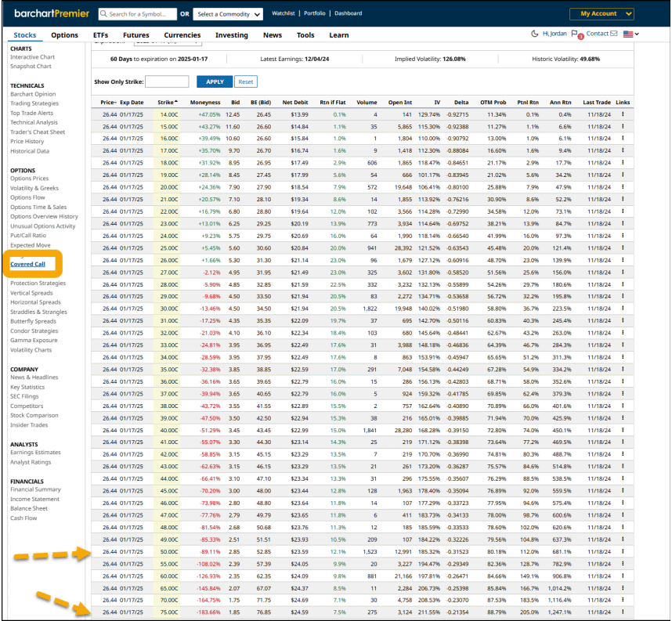Sort table by Ann Rtn column

click(560, 103)
